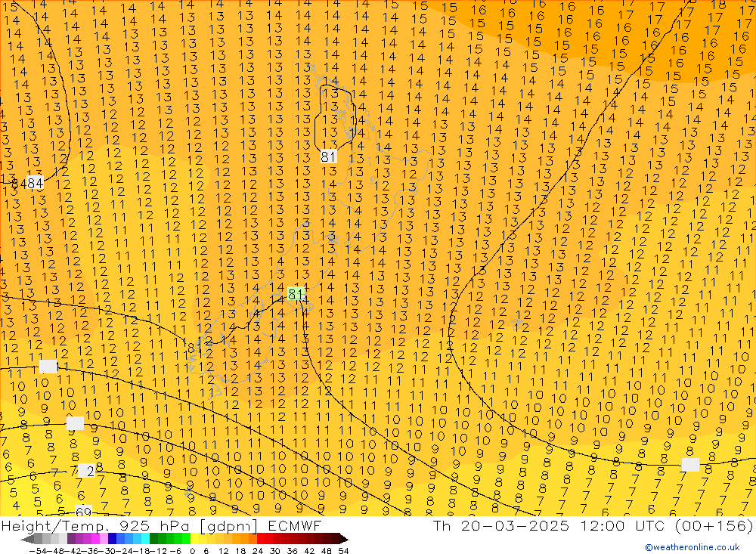This screenshot has width=756, height=554.
Task: Open the weatheronline.co.uk credit link
Action: 692,547
